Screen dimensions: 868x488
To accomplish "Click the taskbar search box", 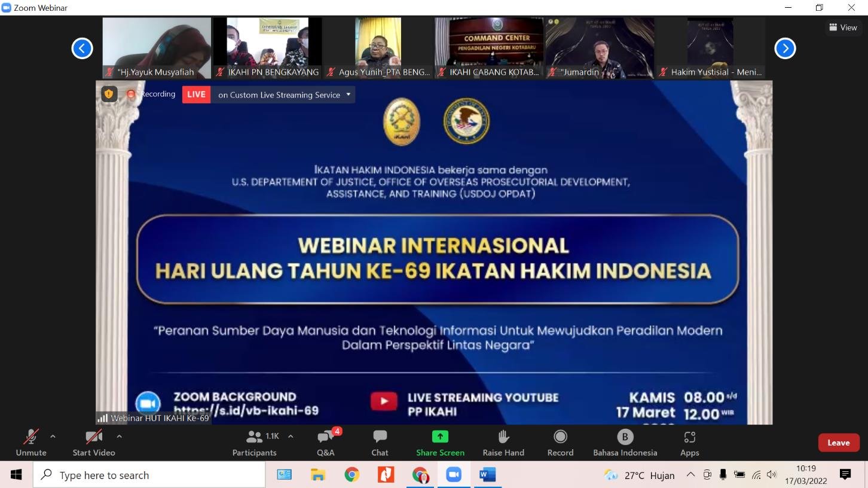I will click(149, 475).
